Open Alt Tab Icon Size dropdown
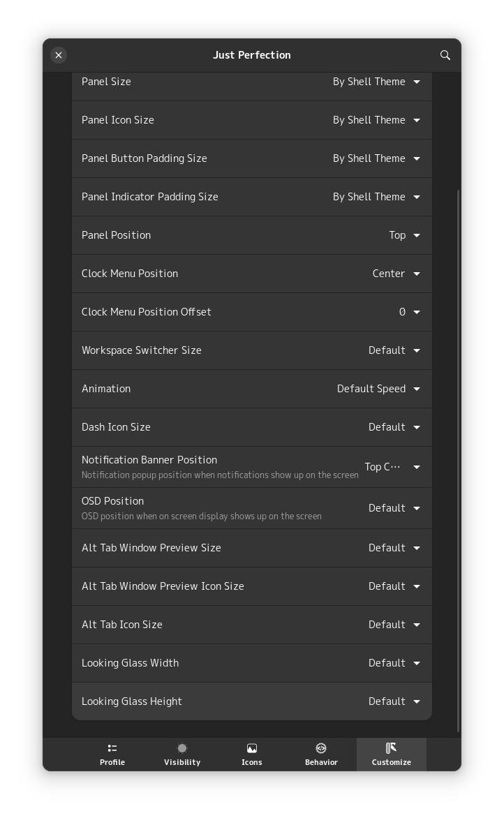504x818 pixels. (394, 625)
